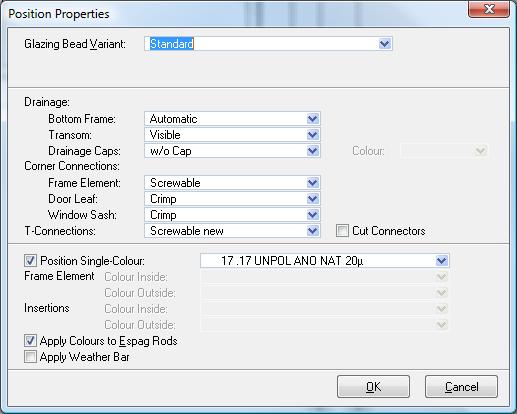Uncheck Position Single-Colour checkbox
The height and width of the screenshot is (414, 517).
click(30, 261)
